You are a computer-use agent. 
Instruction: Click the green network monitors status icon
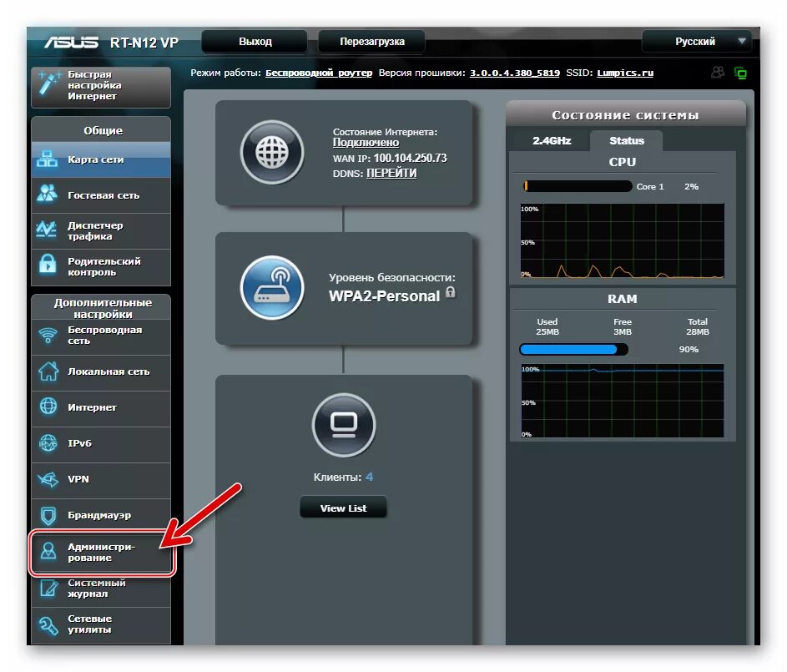click(x=740, y=73)
